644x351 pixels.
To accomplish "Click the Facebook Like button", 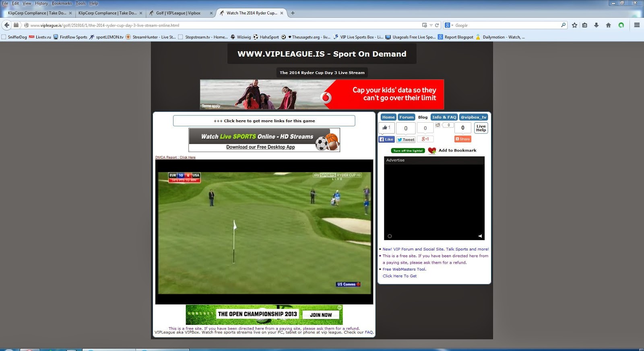I will 386,140.
